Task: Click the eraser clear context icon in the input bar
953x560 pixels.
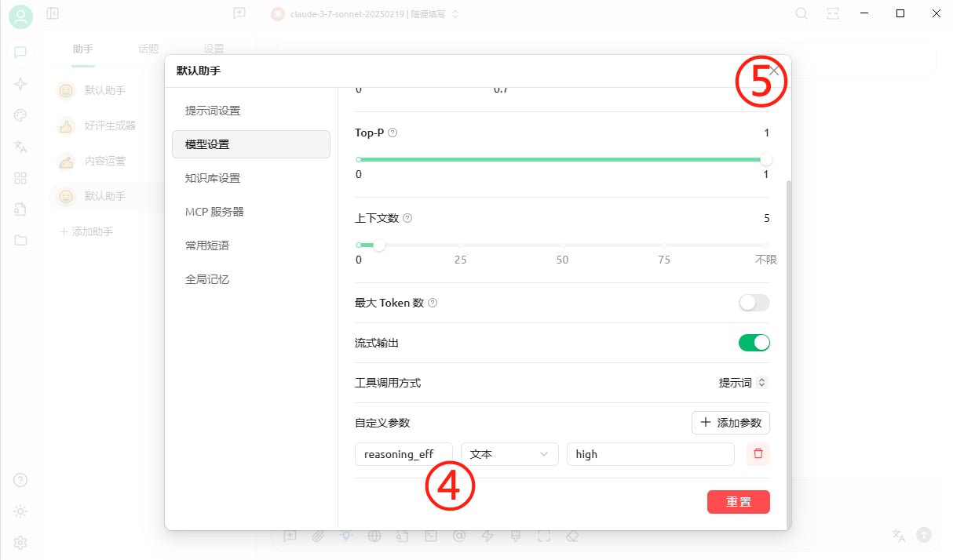Action: click(x=572, y=536)
